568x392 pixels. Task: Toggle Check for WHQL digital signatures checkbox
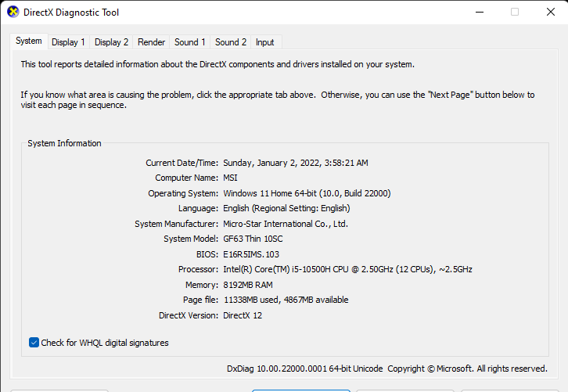[x=34, y=343]
